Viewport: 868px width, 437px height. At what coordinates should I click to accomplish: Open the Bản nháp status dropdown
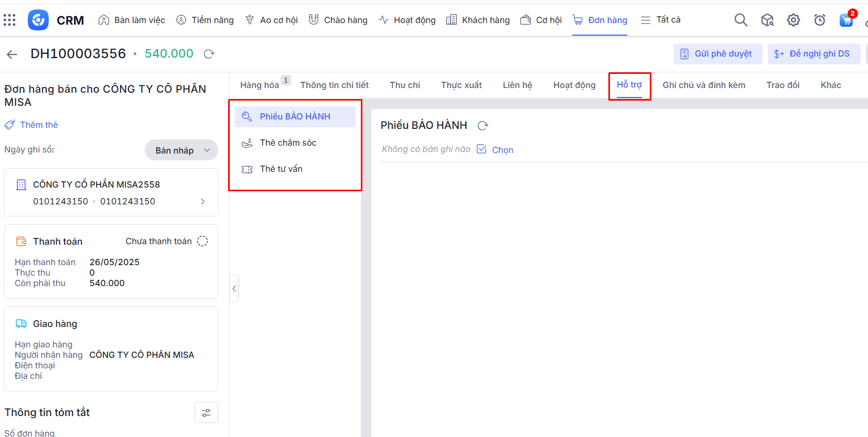pos(181,150)
